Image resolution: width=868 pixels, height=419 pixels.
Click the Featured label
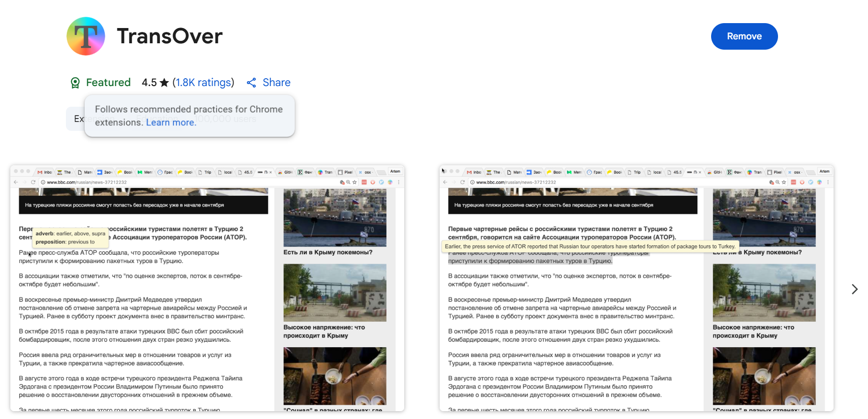108,83
